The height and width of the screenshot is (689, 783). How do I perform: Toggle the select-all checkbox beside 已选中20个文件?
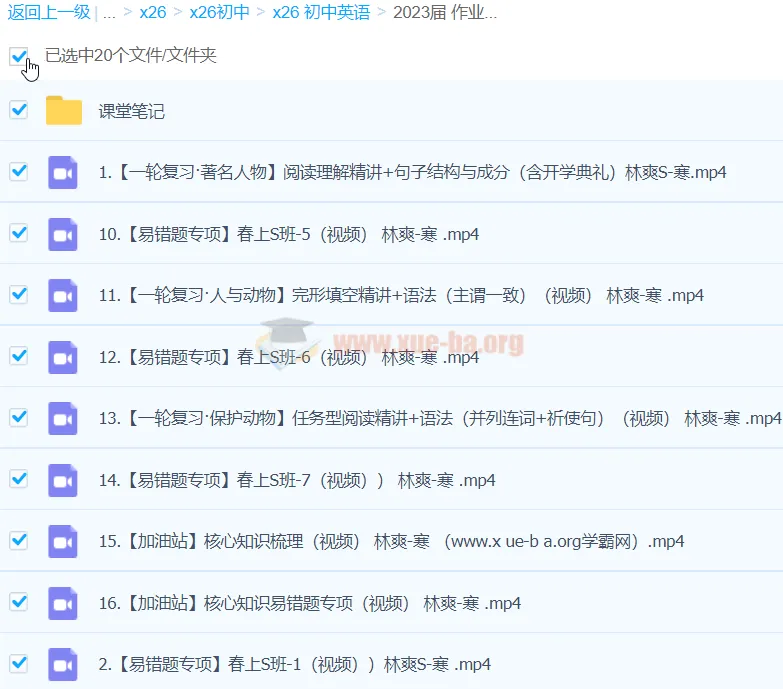(x=18, y=56)
